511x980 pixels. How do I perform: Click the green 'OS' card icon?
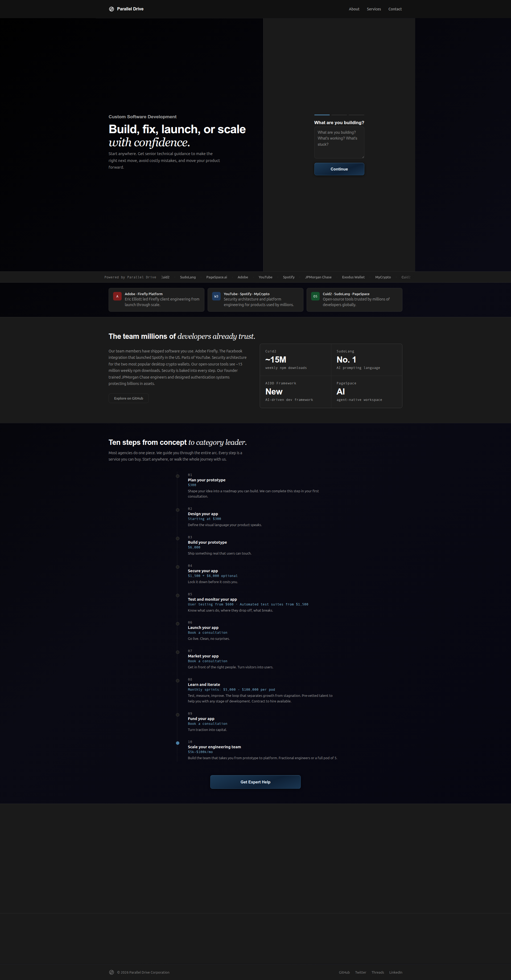pyautogui.click(x=315, y=296)
